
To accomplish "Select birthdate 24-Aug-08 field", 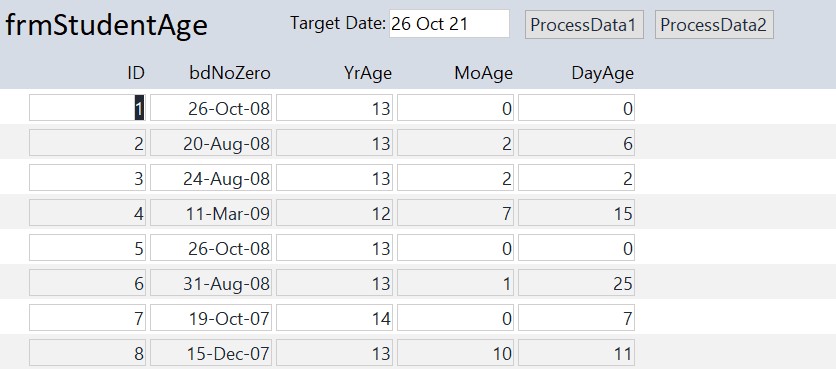I will [211, 178].
